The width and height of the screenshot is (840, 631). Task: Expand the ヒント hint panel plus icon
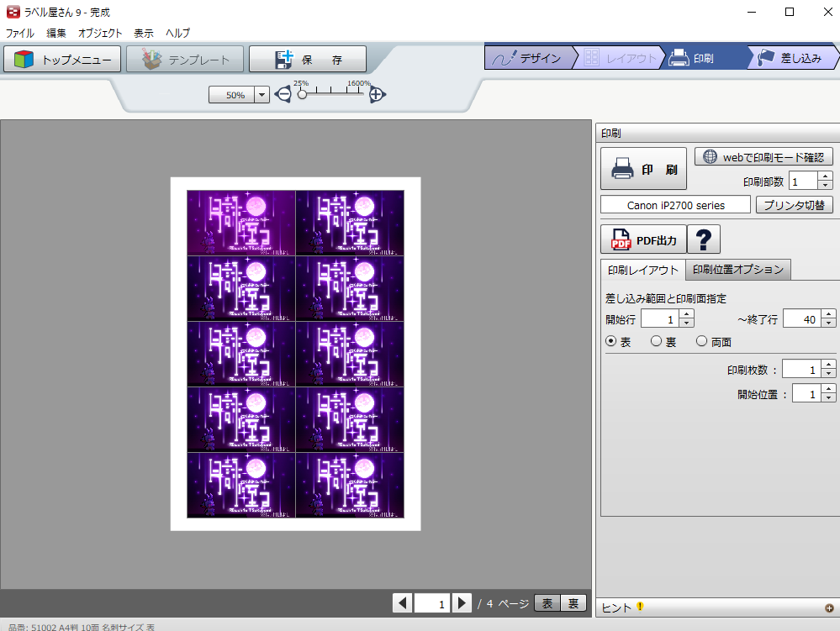tap(829, 608)
